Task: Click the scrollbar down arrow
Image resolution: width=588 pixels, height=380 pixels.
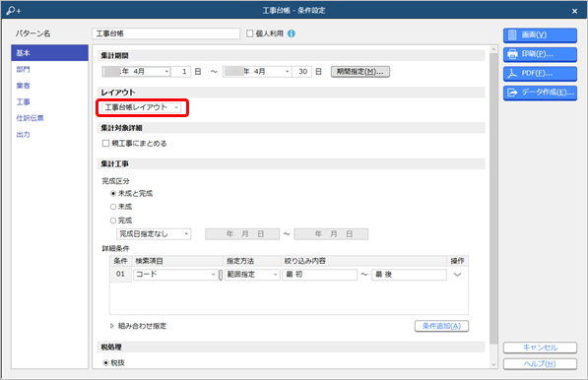Action: (493, 364)
